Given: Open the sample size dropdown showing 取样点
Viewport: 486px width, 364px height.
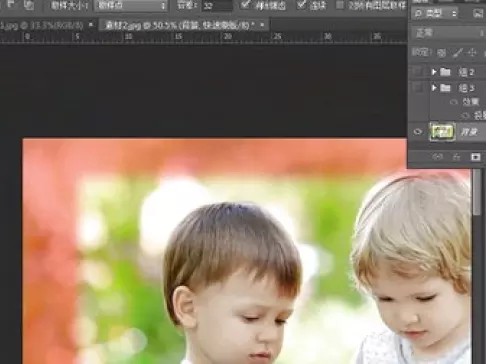Looking at the screenshot, I should [x=131, y=5].
